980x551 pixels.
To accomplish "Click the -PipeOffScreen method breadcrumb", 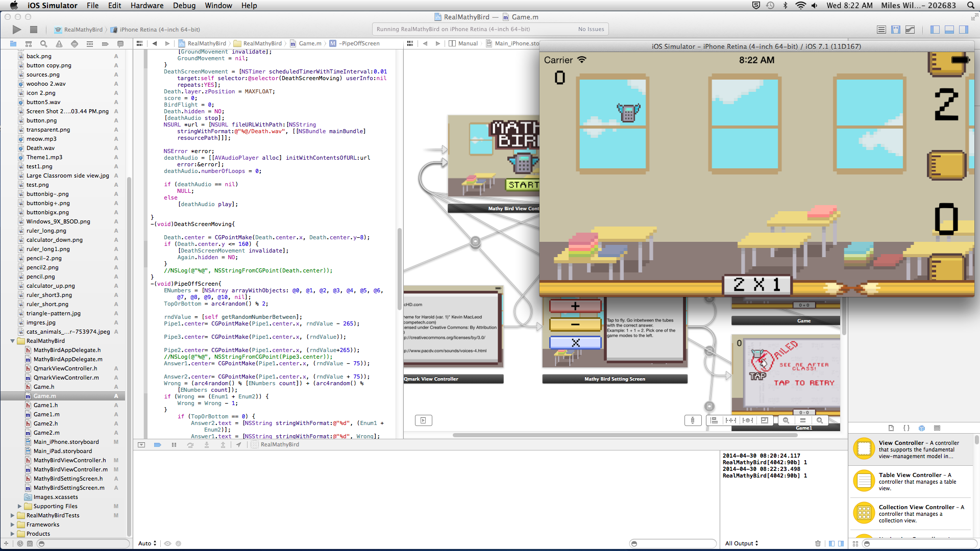I will click(360, 43).
